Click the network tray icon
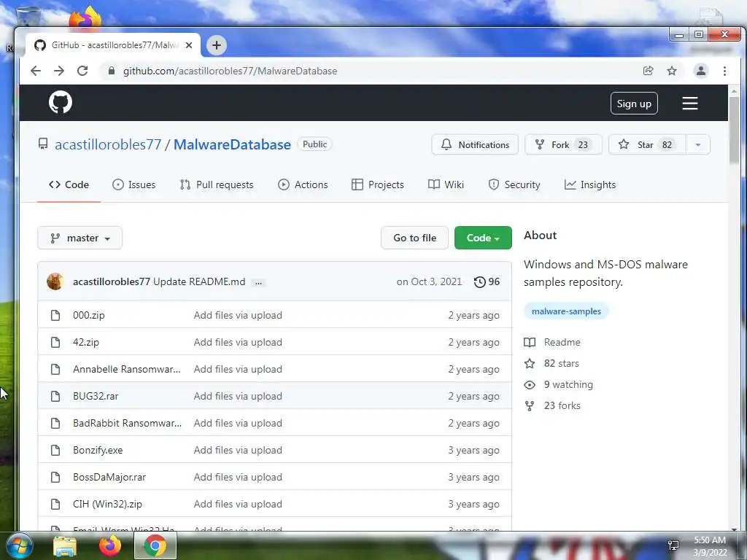 pos(673,545)
